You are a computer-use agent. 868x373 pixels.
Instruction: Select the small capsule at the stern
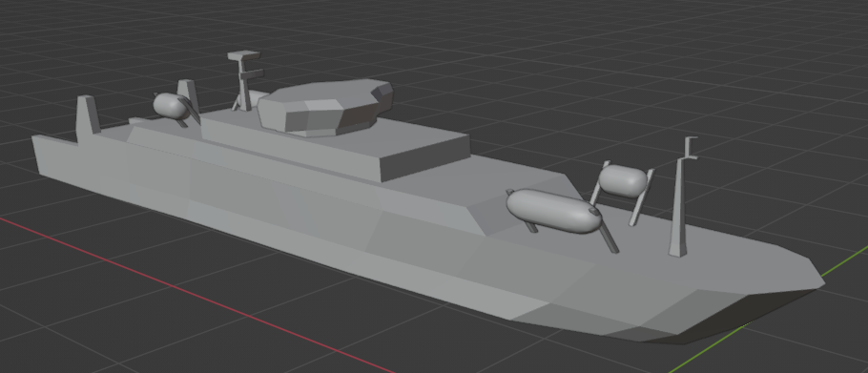pos(171,105)
